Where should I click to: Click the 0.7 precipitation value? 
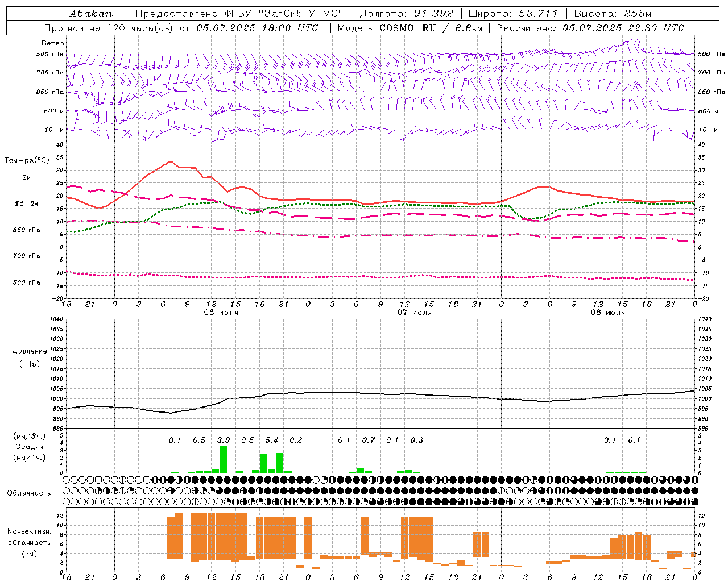coord(369,440)
